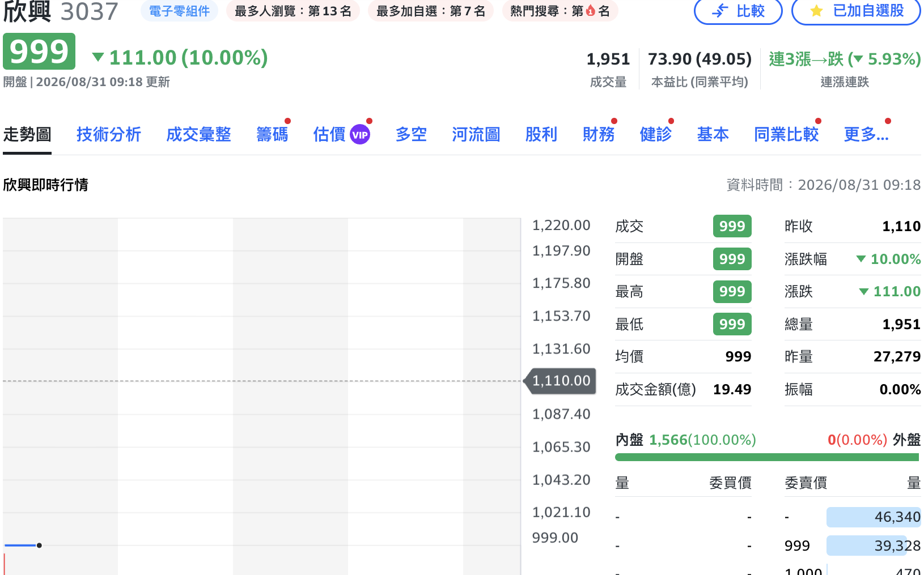Open the 基本 tab
The width and height of the screenshot is (924, 575).
(713, 135)
